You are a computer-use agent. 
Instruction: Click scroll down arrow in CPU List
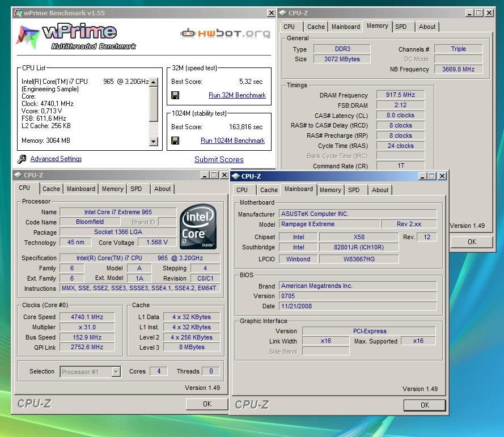tap(154, 141)
